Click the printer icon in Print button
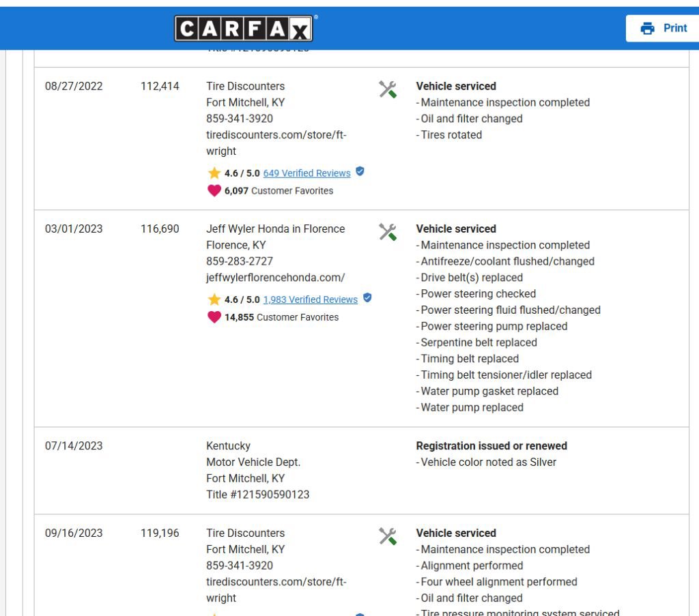The height and width of the screenshot is (616, 699). [647, 29]
